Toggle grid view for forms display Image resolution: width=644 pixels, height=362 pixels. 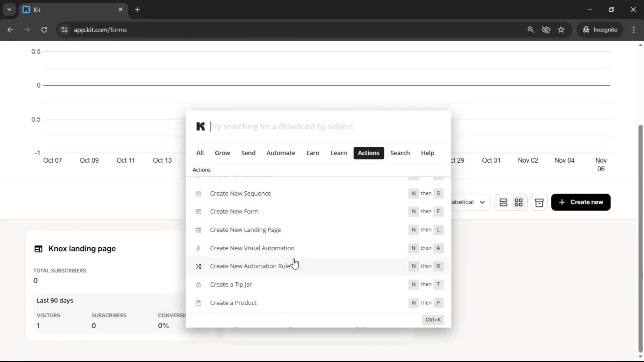pyautogui.click(x=519, y=202)
